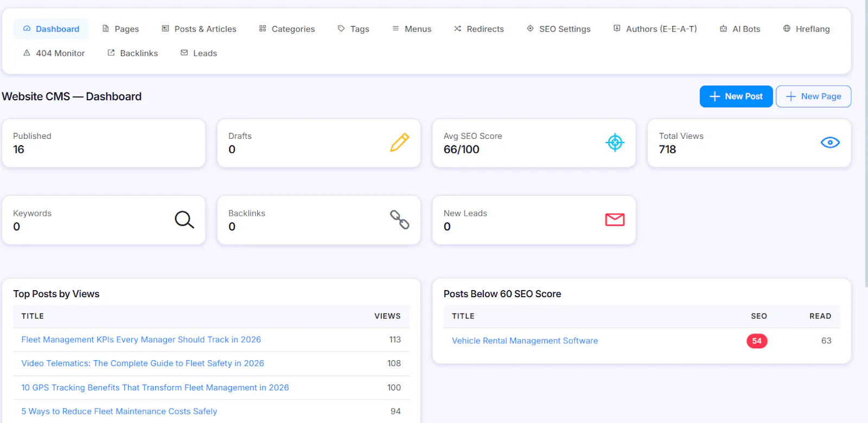The height and width of the screenshot is (423, 868).
Task: Open 10 GPS Tracking Benefits post
Action: (155, 387)
